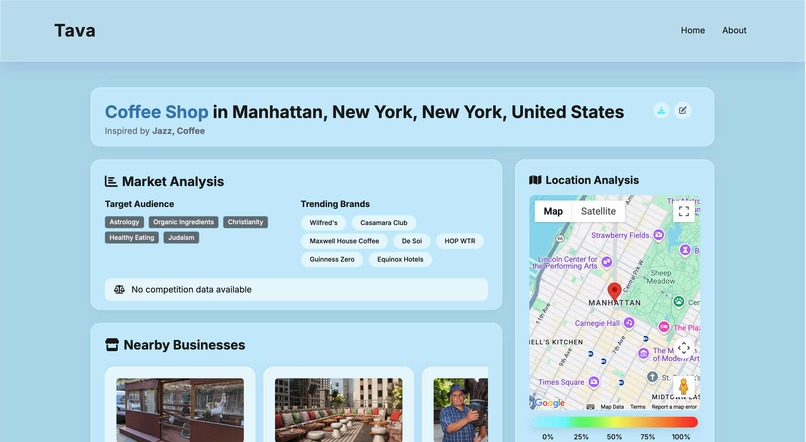Click the Casamara Club brand chip
Viewport: 806px width, 442px height.
pos(384,223)
